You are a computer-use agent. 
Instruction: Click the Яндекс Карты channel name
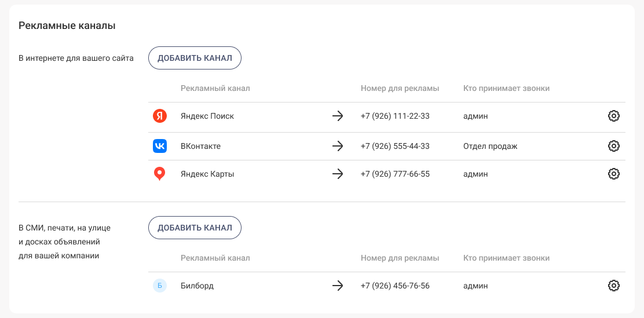pos(207,174)
